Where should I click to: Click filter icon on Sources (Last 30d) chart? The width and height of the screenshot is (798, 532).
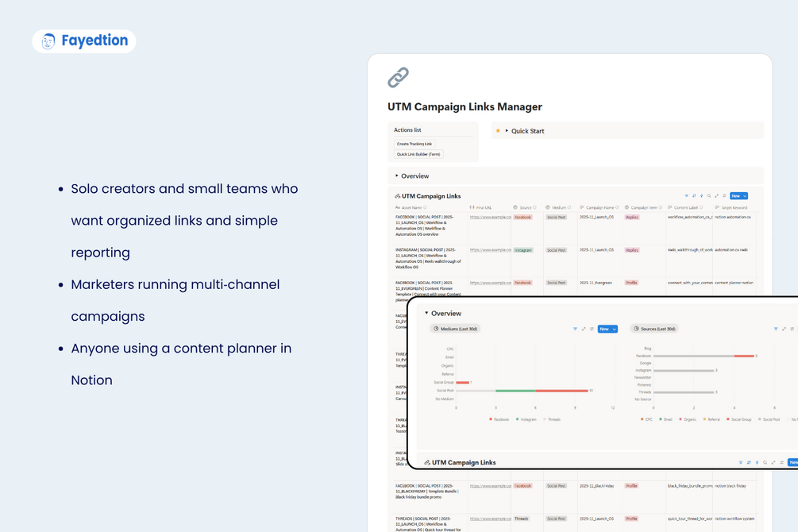(x=776, y=329)
